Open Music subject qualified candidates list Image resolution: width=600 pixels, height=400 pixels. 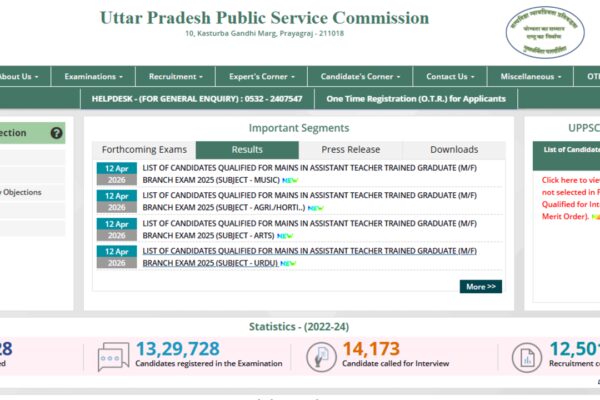tap(309, 174)
